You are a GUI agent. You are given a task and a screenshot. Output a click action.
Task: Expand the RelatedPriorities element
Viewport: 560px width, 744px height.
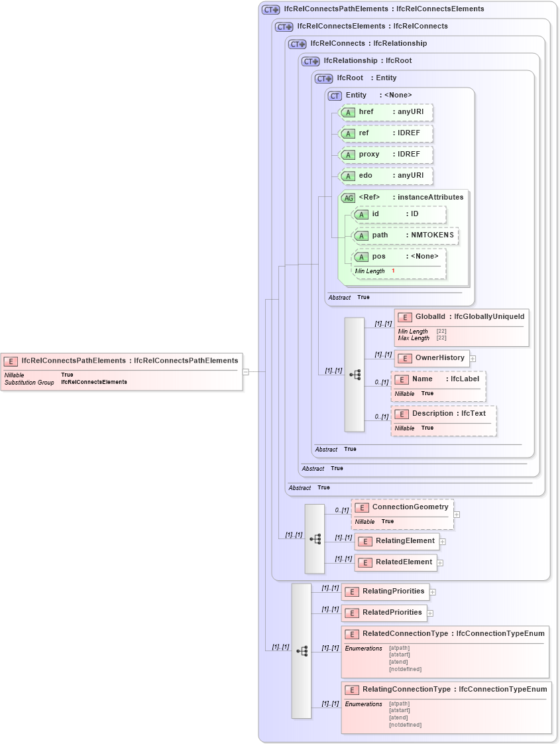(x=431, y=613)
